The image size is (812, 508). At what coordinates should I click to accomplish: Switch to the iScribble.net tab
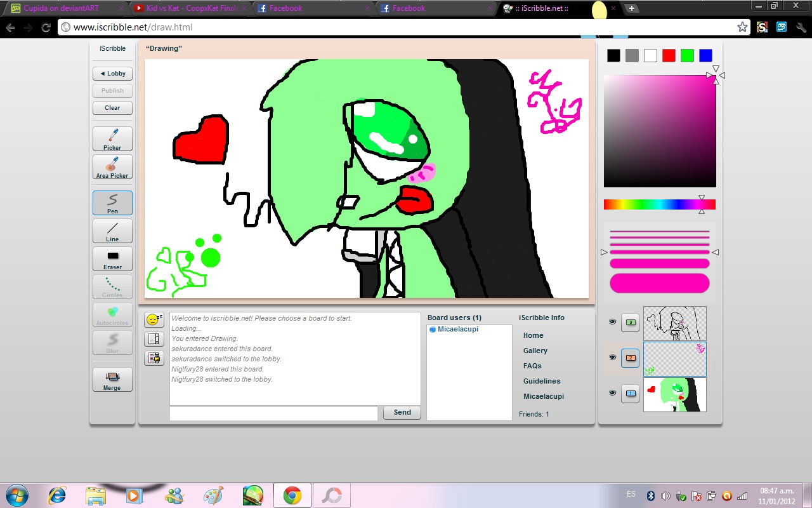click(560, 8)
